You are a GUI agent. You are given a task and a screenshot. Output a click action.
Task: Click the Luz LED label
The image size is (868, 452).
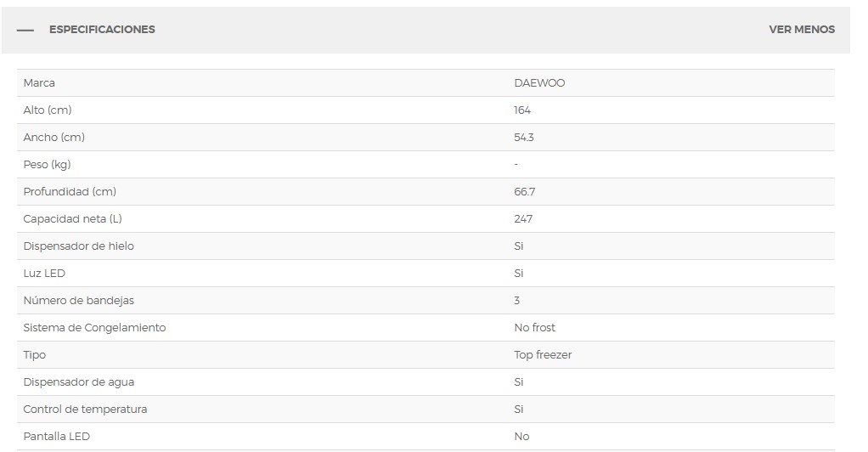pyautogui.click(x=44, y=273)
